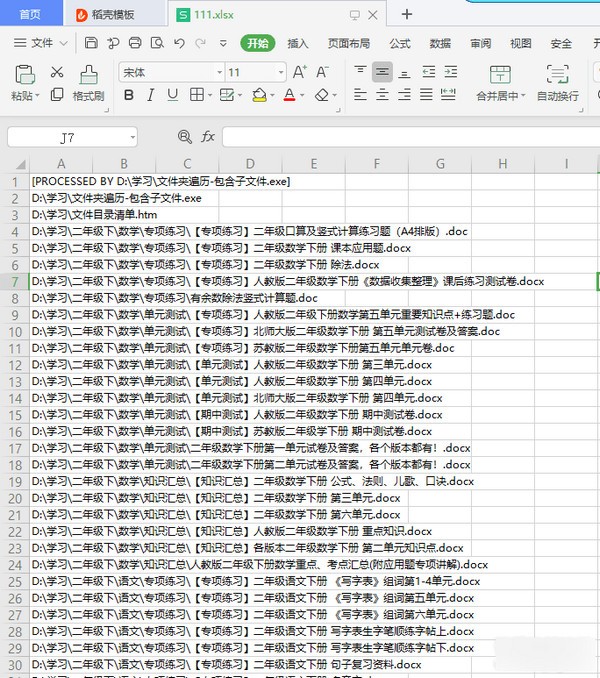This screenshot has height=678, width=600.
Task: Apply the red font color
Action: (290, 95)
